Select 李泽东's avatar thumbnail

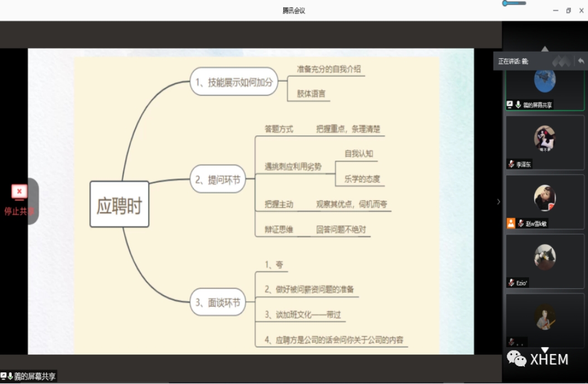[x=545, y=139]
